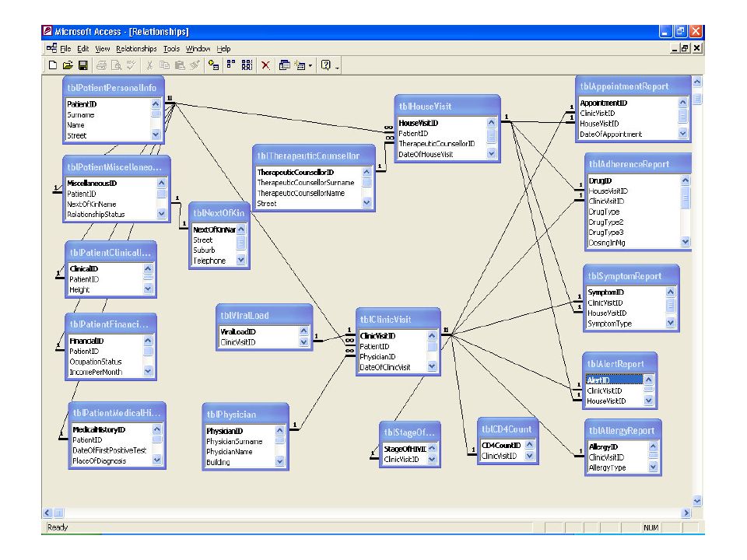
Task: Click the Show All Relationships icon
Action: point(247,65)
